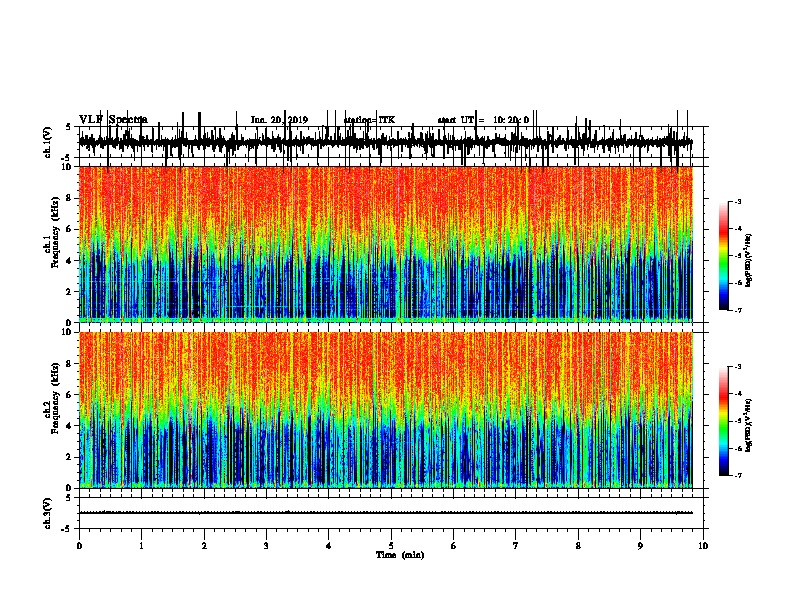Click the ch.1 frequency tick "4"
Viewport: 792px width, 612px height.
point(70,261)
